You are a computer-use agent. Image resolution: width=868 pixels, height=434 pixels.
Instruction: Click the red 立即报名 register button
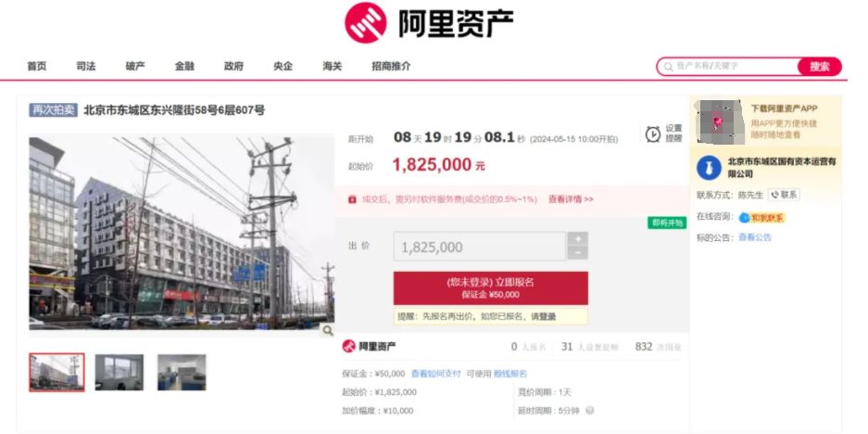click(x=490, y=287)
